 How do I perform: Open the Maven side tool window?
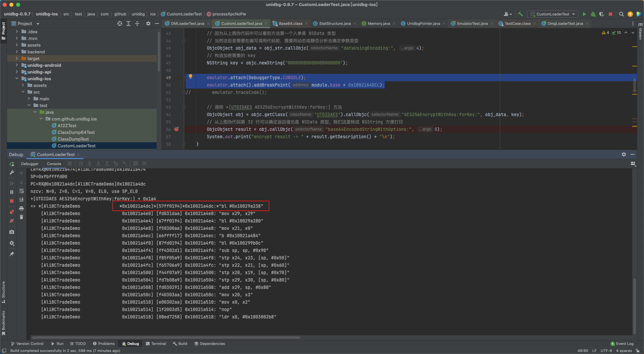[x=640, y=31]
